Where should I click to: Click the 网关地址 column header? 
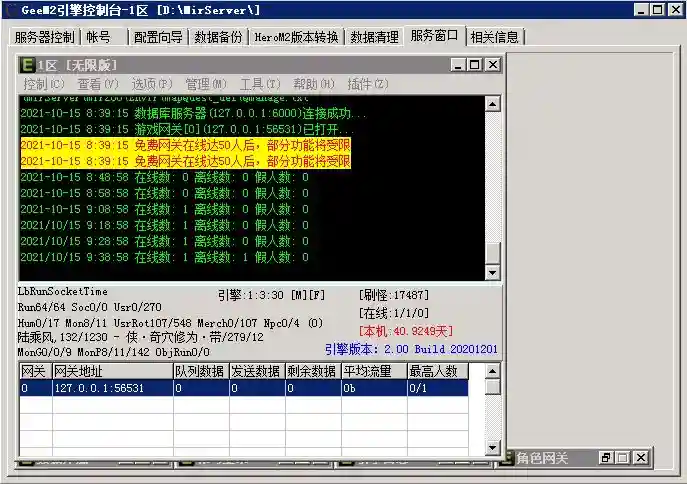tap(113, 371)
